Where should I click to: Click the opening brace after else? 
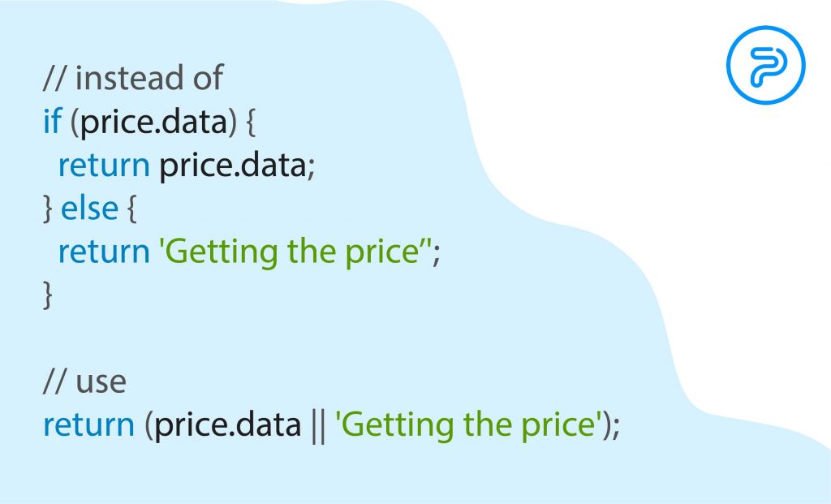pos(132,209)
